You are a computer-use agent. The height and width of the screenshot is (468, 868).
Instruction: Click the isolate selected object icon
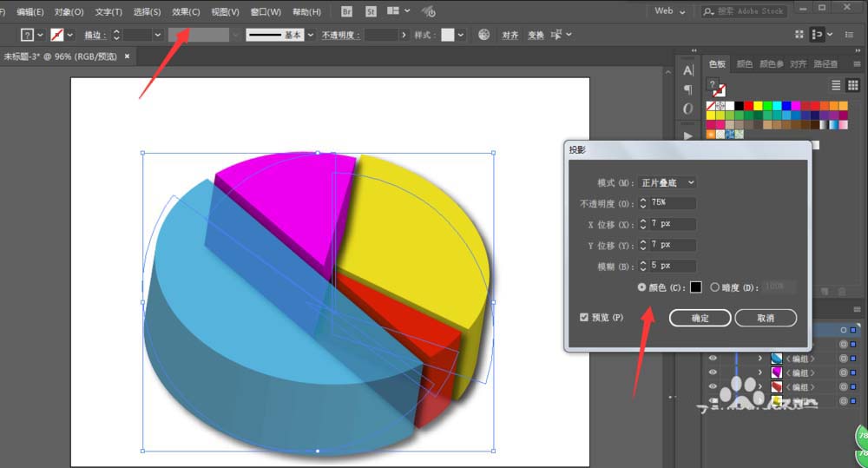click(556, 35)
